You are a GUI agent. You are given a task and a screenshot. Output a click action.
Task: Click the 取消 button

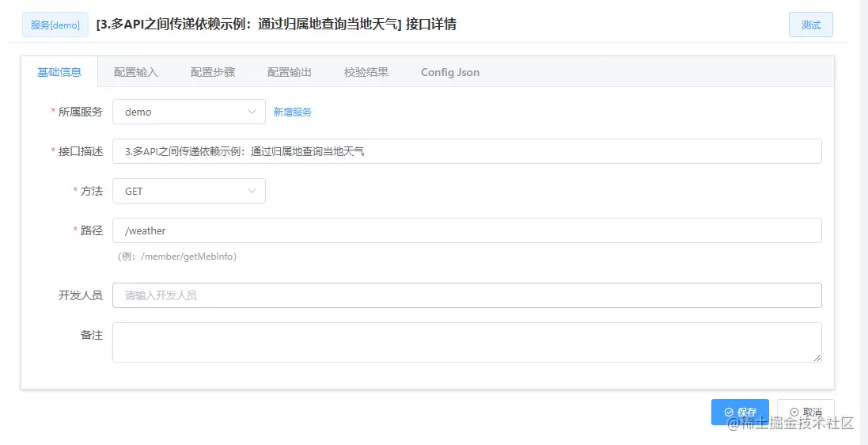point(805,413)
